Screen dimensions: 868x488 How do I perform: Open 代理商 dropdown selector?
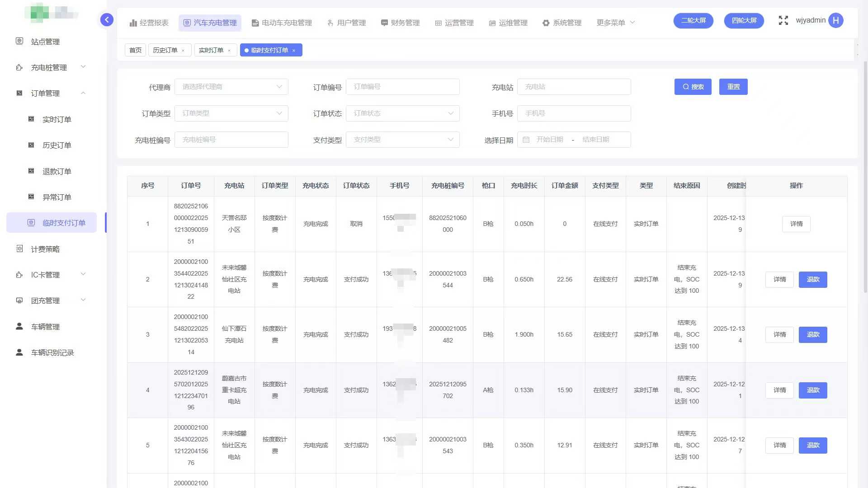pyautogui.click(x=231, y=87)
